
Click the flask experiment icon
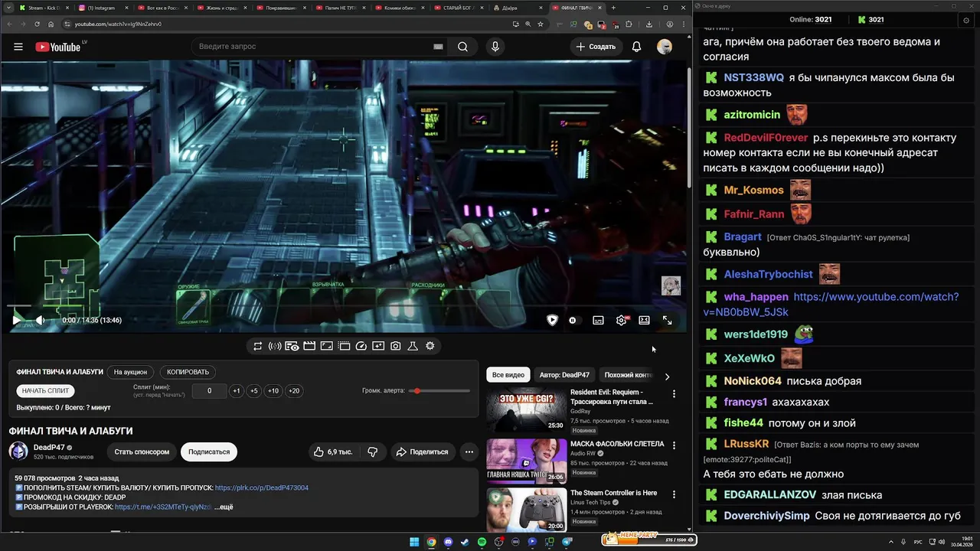tap(412, 346)
